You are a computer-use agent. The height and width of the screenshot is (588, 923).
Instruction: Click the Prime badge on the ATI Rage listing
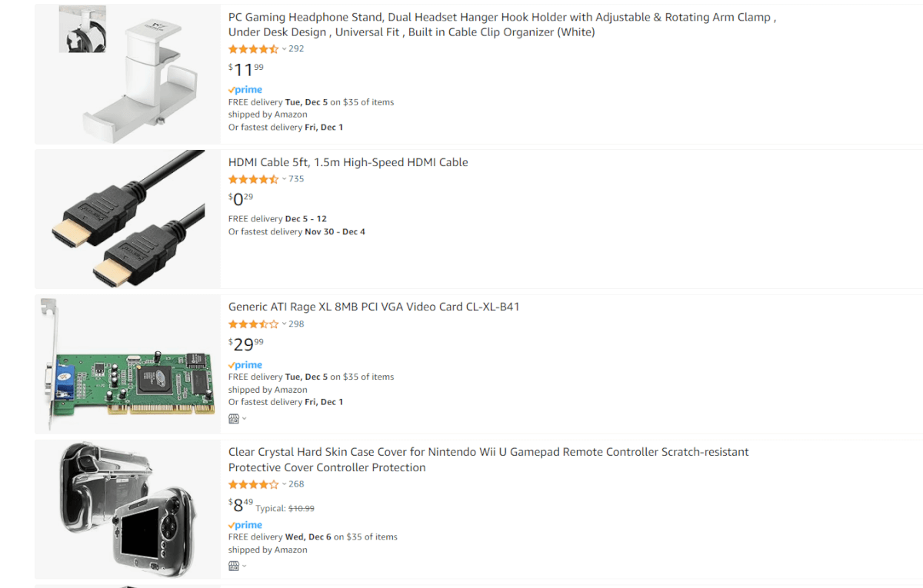tap(245, 364)
